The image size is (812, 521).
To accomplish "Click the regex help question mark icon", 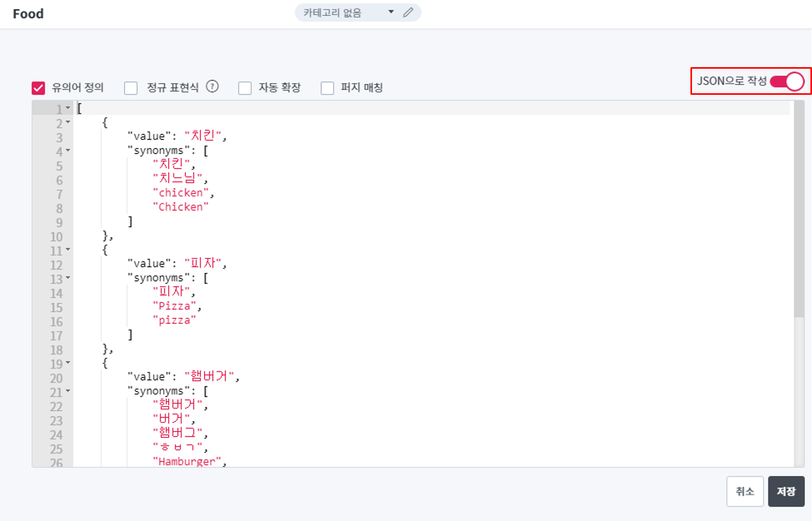I will pyautogui.click(x=212, y=86).
